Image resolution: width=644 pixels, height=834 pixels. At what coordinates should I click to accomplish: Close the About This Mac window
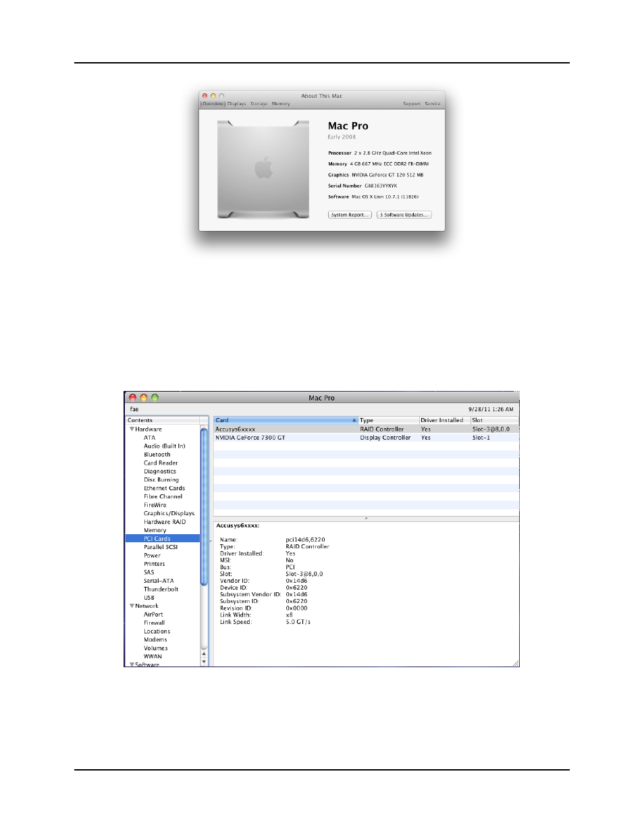point(205,96)
